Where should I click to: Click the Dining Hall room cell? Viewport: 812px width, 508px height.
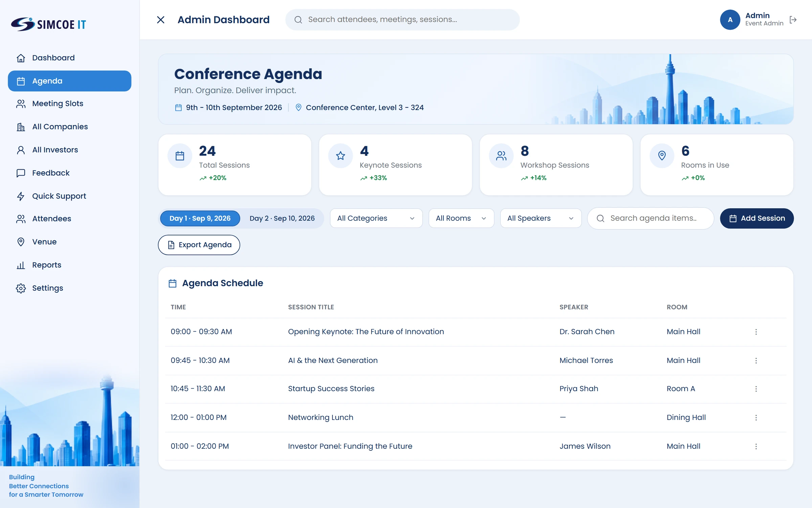[686, 418]
